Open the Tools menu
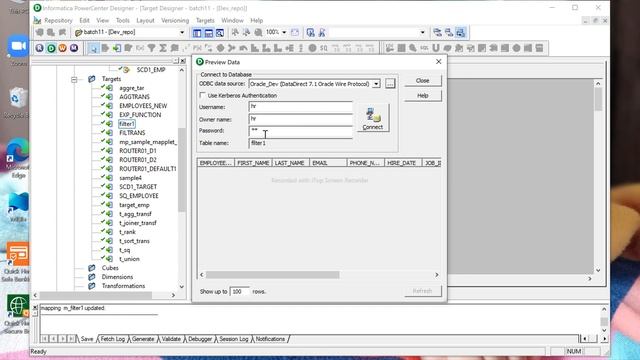 coord(122,20)
